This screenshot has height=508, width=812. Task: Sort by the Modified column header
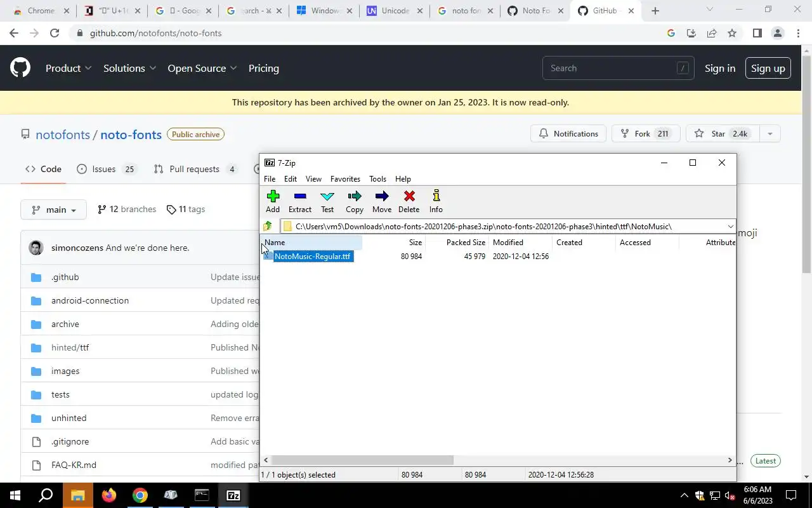(x=520, y=243)
